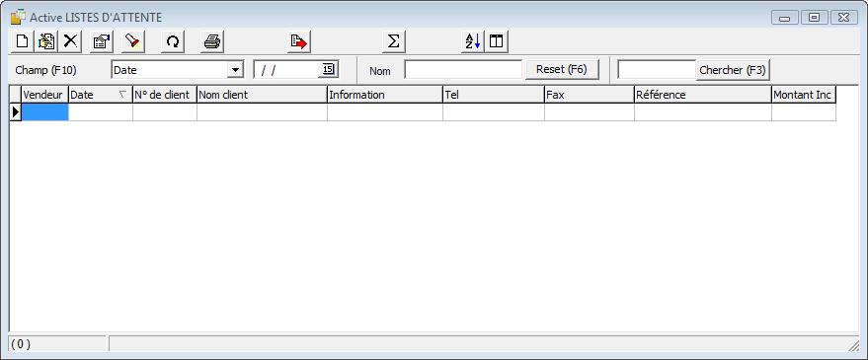Viewport: 868px width, 360px height.
Task: Click the refresh circular arrow icon
Action: 173,41
